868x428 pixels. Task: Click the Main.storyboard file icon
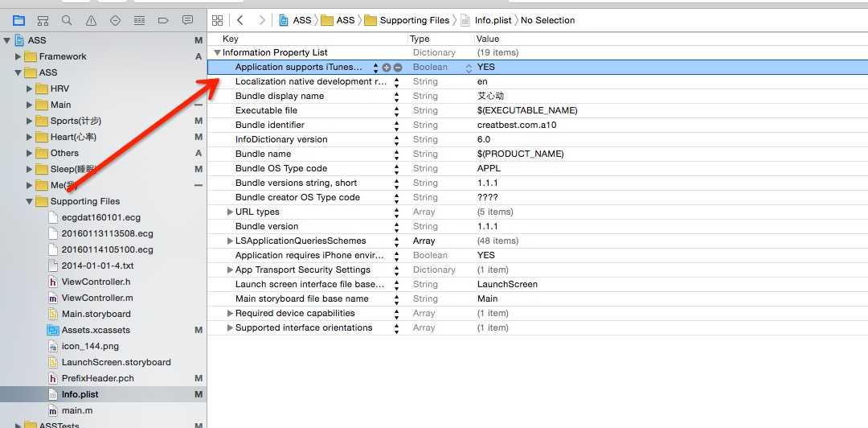[x=52, y=314]
